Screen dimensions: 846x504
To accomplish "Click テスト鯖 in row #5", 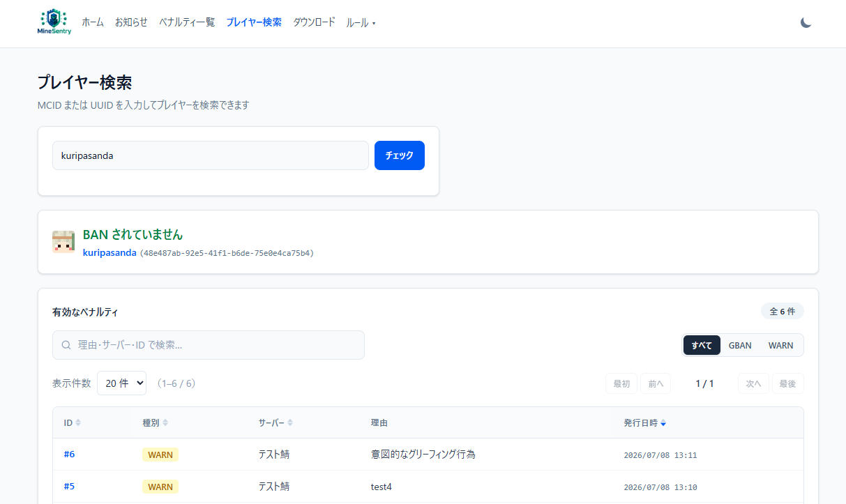I will point(274,487).
